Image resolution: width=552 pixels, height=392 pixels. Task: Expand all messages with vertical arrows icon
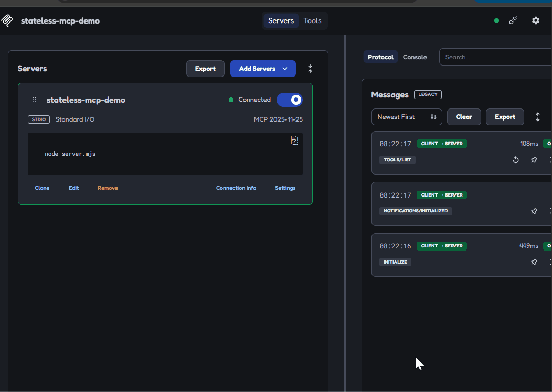(537, 117)
